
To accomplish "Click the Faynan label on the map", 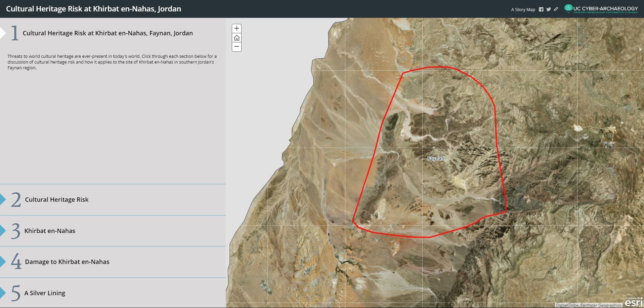I will tap(436, 158).
